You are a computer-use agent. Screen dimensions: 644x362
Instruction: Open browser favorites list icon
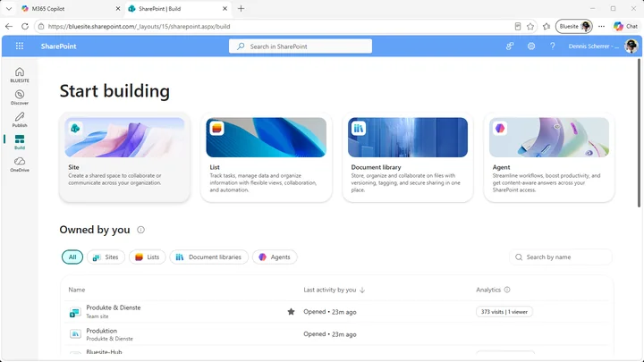[547, 26]
